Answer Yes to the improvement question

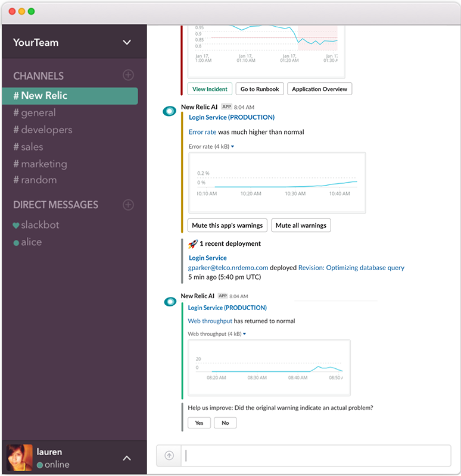pyautogui.click(x=199, y=423)
